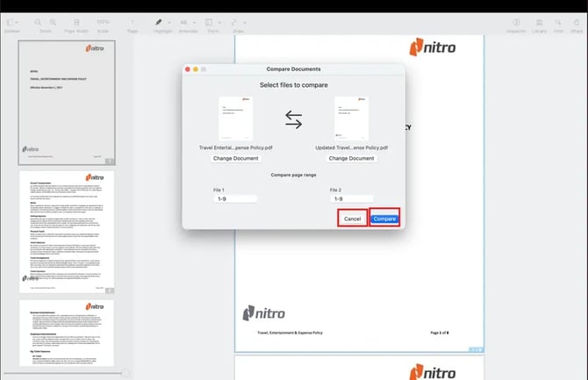
Task: Activate the Highlight pen tool
Action: [159, 23]
